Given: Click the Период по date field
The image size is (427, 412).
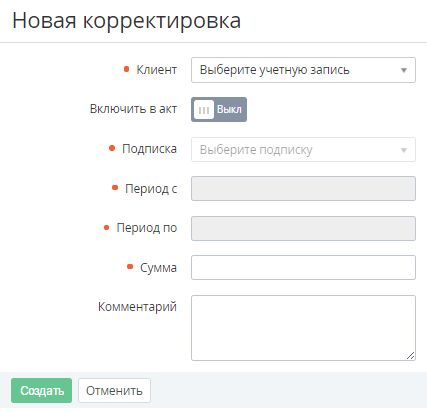Looking at the screenshot, I should click(303, 228).
